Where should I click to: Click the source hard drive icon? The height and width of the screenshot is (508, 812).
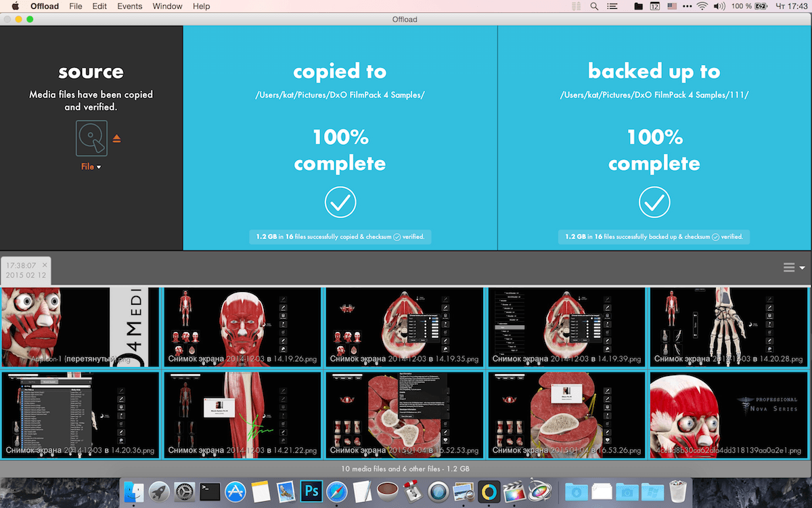pyautogui.click(x=91, y=138)
